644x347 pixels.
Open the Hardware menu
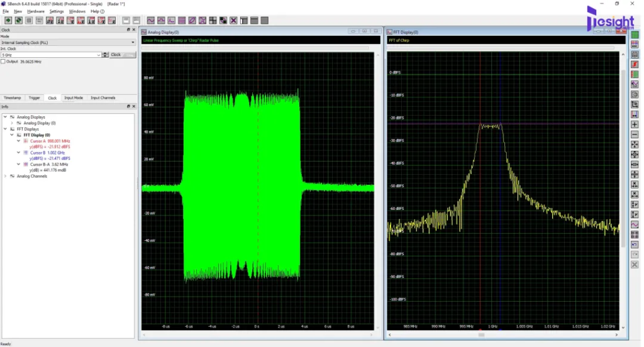click(x=36, y=11)
